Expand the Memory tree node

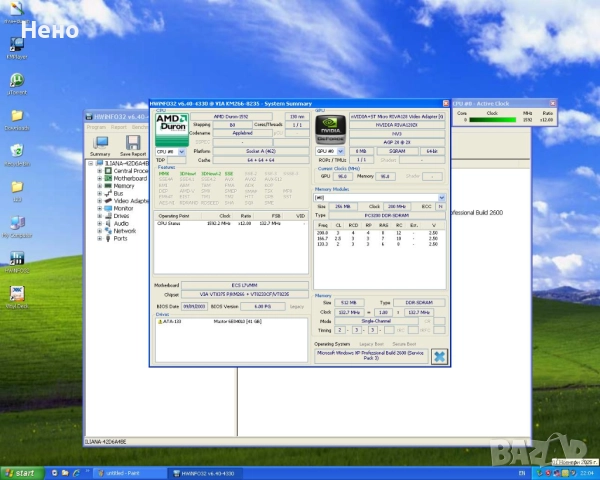99,186
